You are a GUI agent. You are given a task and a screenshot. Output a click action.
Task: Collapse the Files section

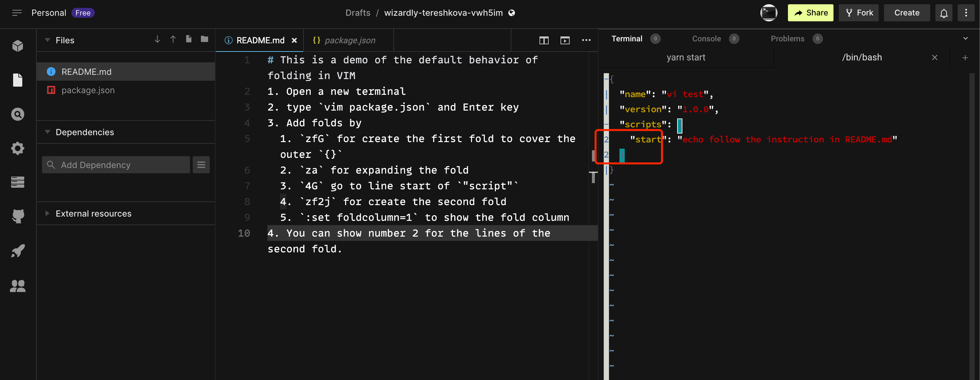click(x=48, y=40)
